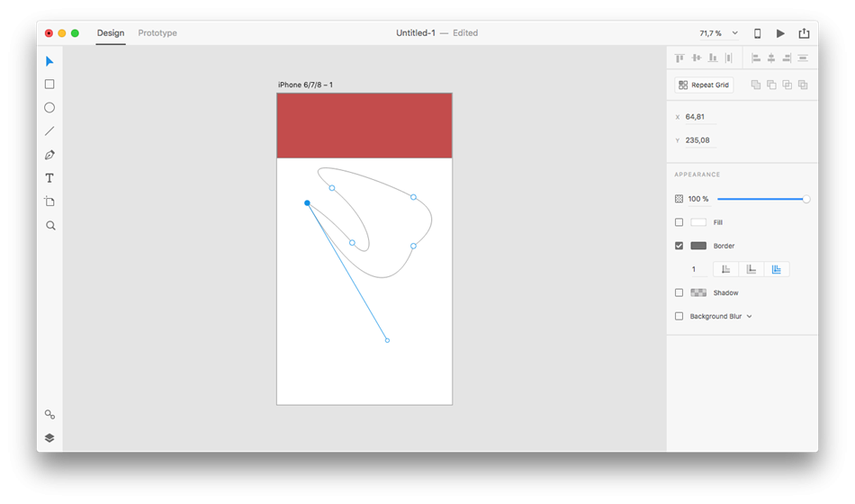
Task: Switch to the Prototype tab
Action: click(x=157, y=32)
